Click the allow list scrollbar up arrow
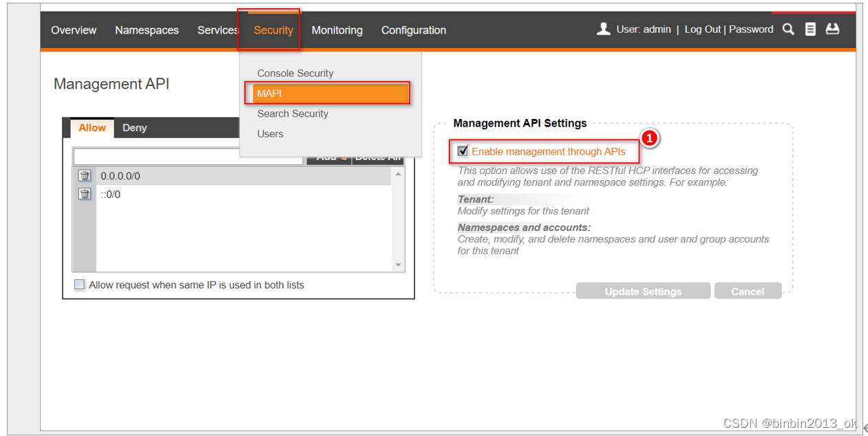This screenshot has width=868, height=436. click(x=398, y=175)
